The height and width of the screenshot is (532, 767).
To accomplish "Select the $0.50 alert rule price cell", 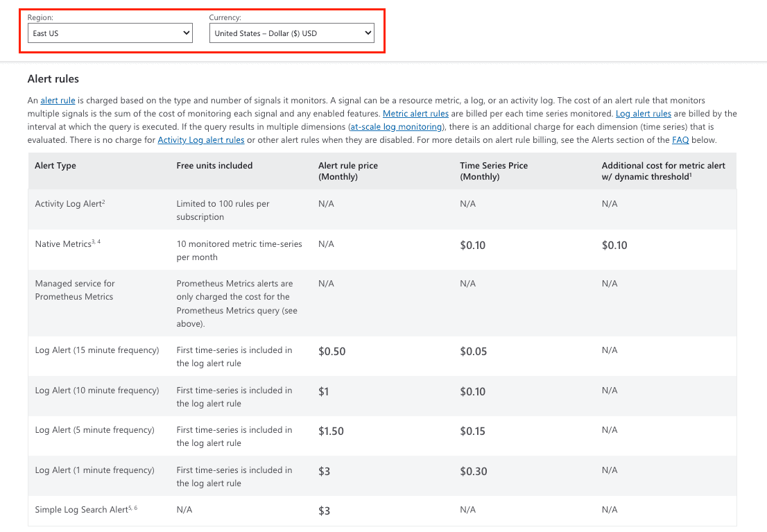I will 331,352.
